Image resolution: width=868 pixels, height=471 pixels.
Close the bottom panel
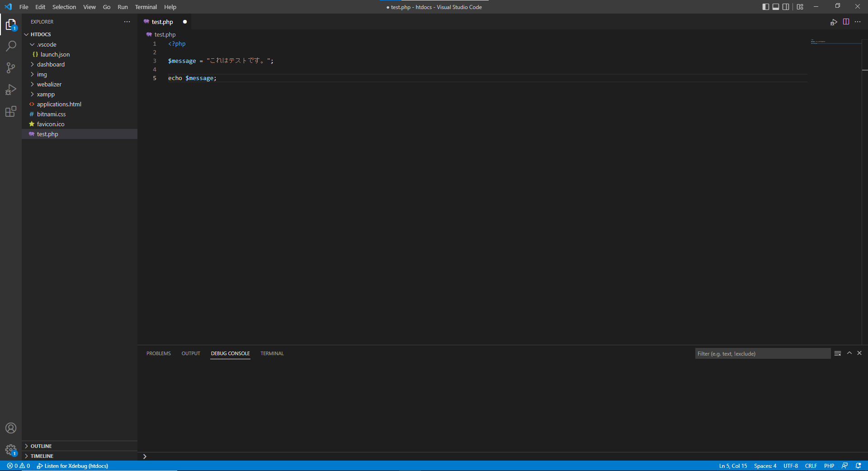859,353
